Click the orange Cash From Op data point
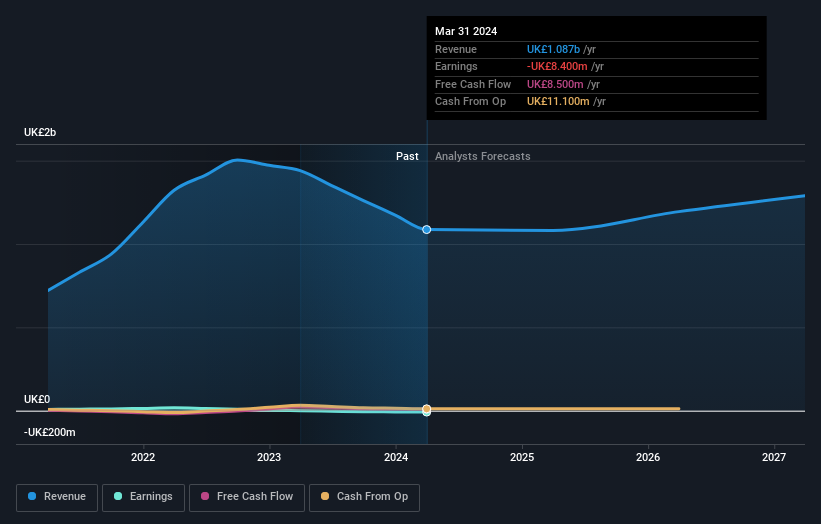821x524 pixels. [x=427, y=409]
